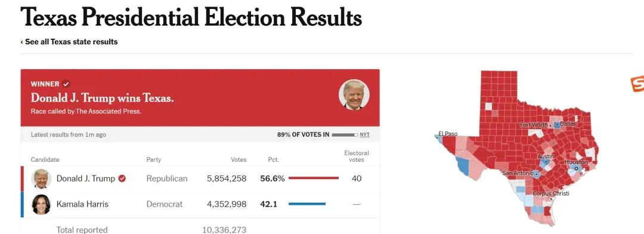Screen dimensions: 644x234
Task: Click the Fort Worth label on the map
Action: pos(534,125)
